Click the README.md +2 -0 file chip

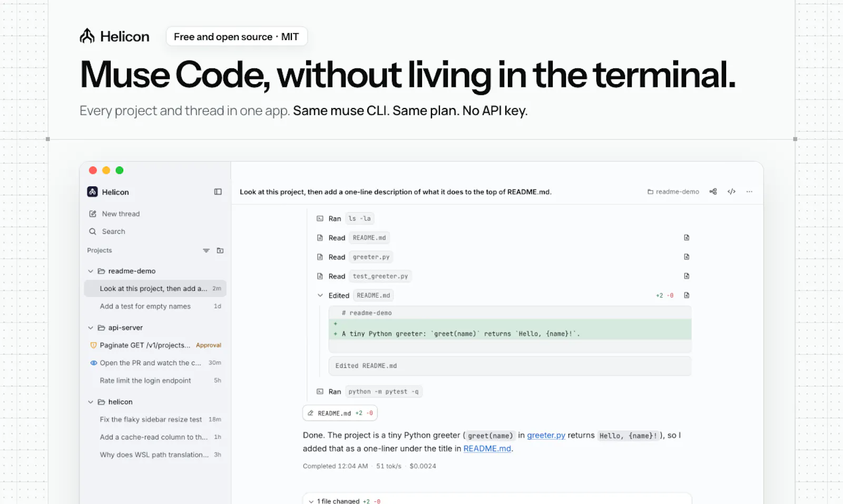coord(340,413)
